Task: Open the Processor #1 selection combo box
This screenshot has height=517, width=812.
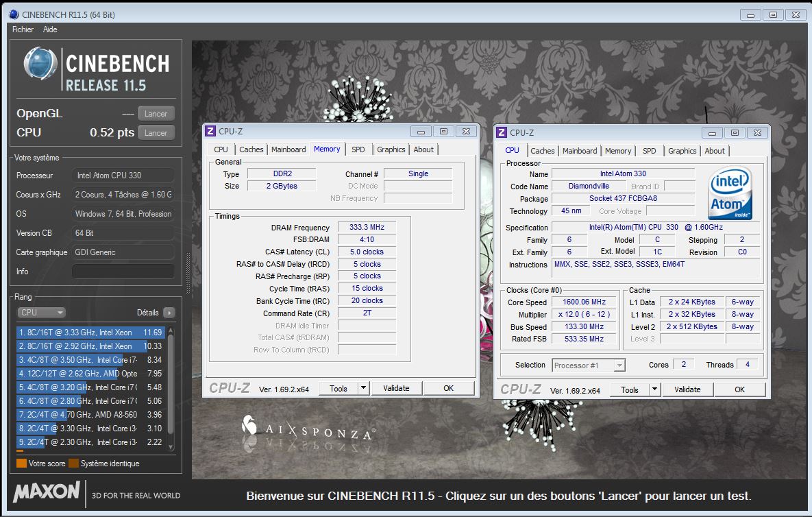Action: 589,365
